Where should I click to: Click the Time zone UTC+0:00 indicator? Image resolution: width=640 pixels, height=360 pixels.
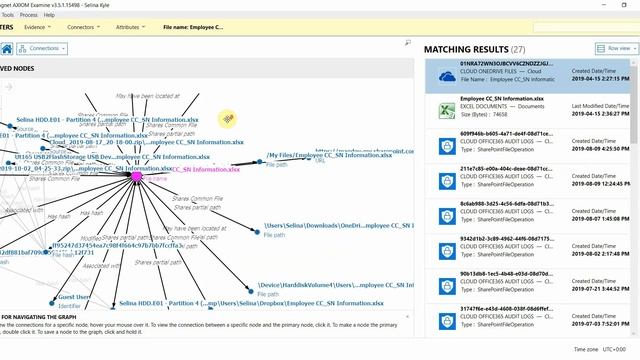click(600, 349)
